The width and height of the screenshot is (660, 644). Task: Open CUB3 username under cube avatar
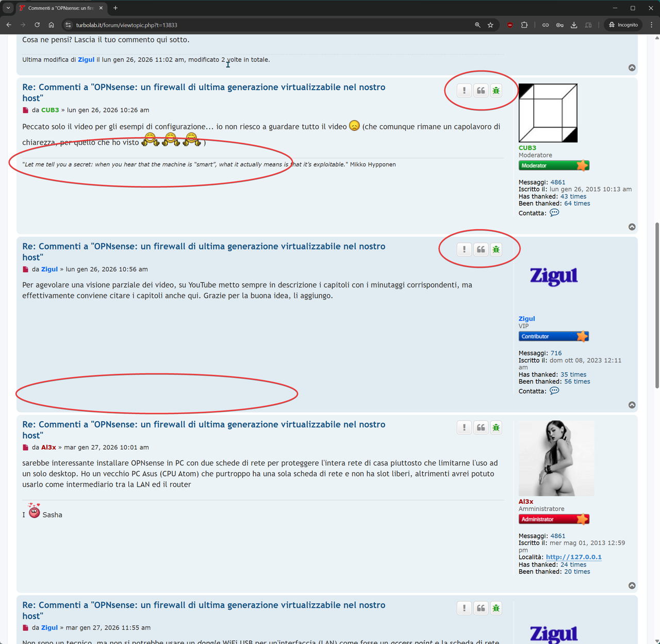(x=527, y=148)
